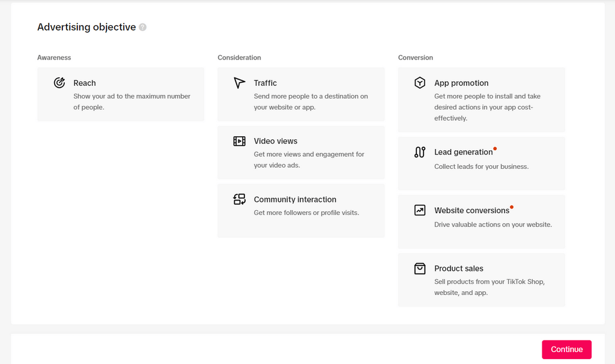Click the Community interaction icon
This screenshot has height=364, width=615.
coord(239,199)
